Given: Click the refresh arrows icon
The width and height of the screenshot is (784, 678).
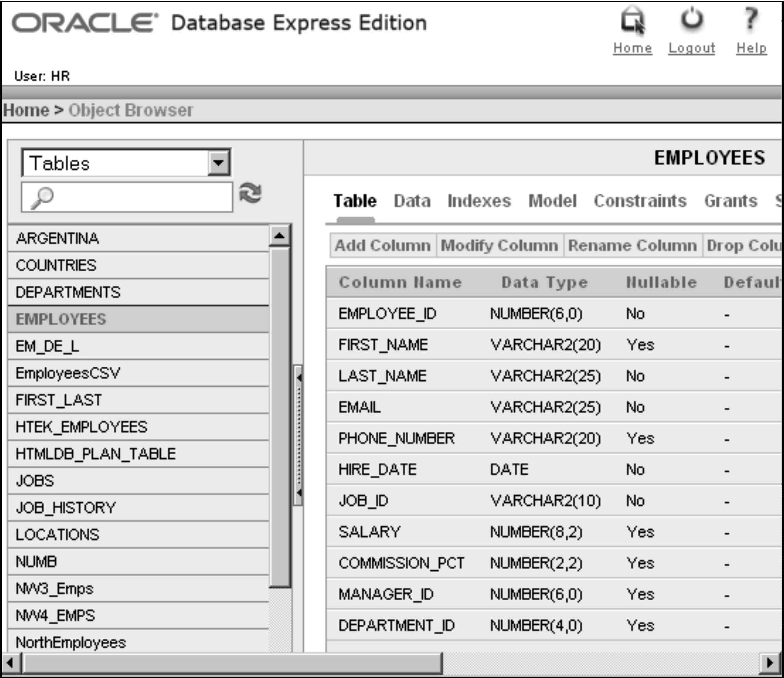Looking at the screenshot, I should point(250,193).
